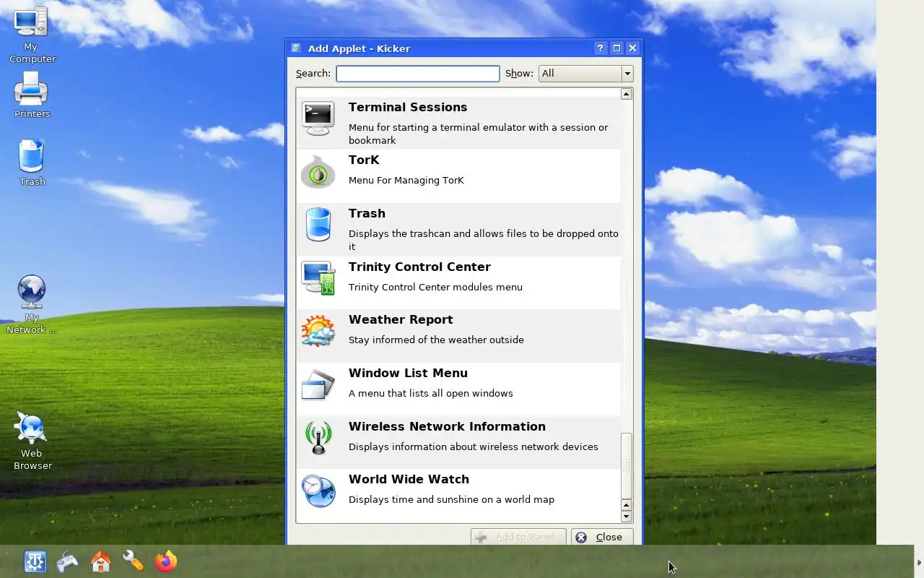
Task: Open the Show filter dropdown
Action: point(585,73)
